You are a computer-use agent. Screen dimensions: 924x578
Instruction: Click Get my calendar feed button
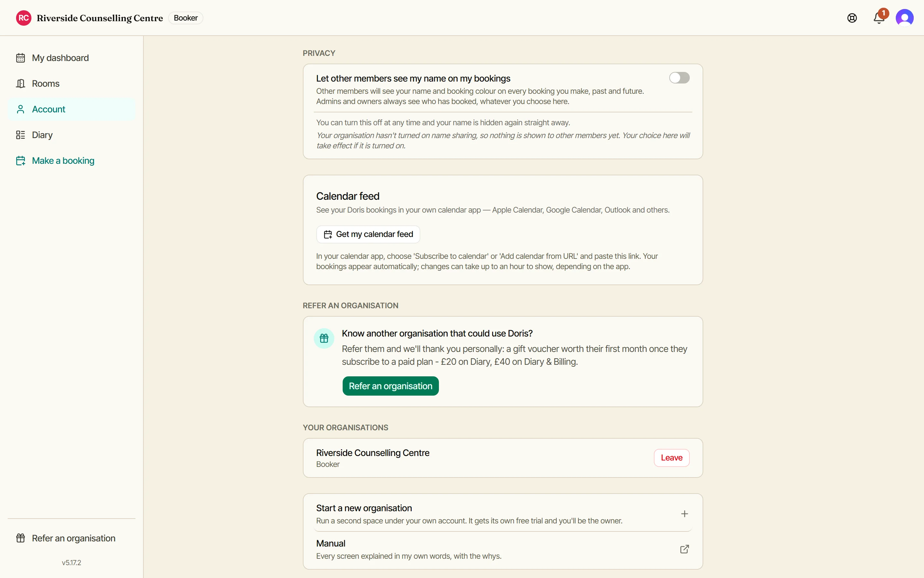pyautogui.click(x=368, y=234)
